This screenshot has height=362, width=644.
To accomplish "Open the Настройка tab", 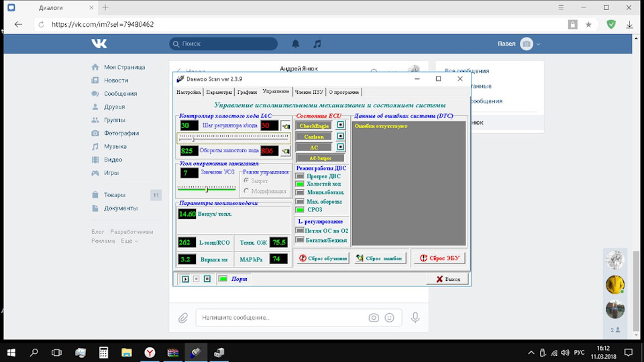I will pos(189,92).
